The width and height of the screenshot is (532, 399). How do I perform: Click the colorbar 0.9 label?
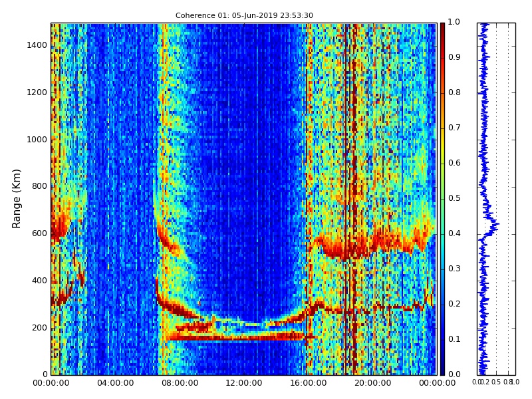pos(454,57)
